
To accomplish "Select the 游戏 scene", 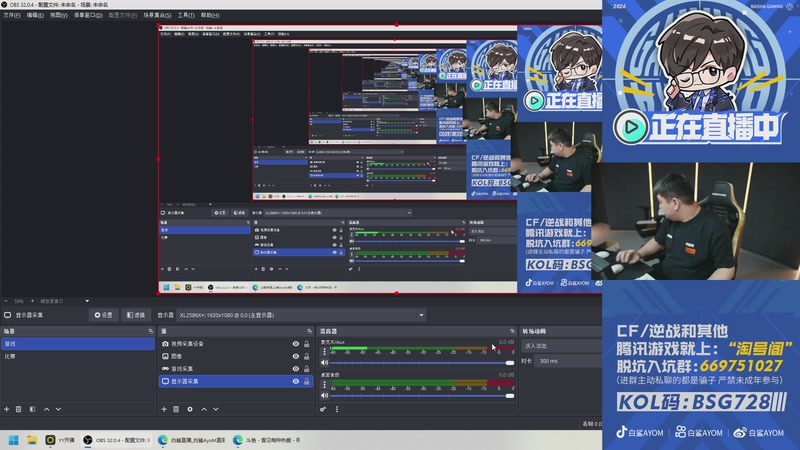I will click(x=78, y=344).
